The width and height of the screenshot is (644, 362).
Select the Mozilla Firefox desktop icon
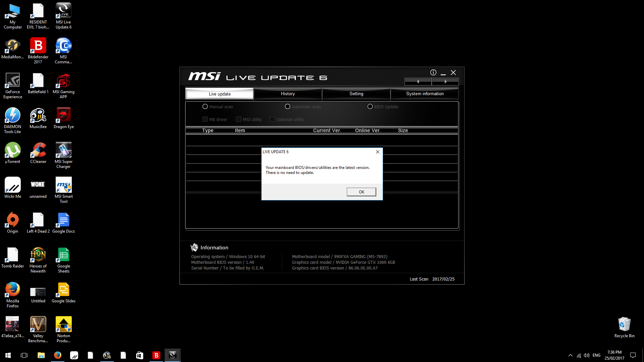point(12,295)
